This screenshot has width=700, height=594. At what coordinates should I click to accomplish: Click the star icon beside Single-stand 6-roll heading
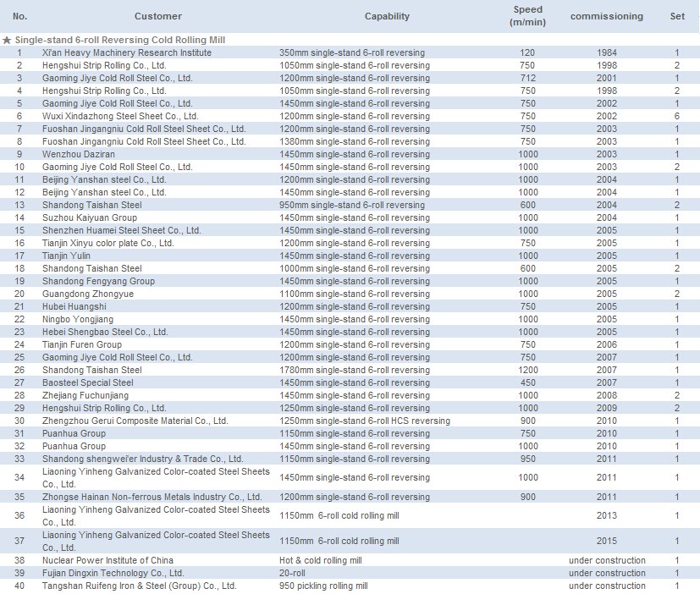coord(7,40)
